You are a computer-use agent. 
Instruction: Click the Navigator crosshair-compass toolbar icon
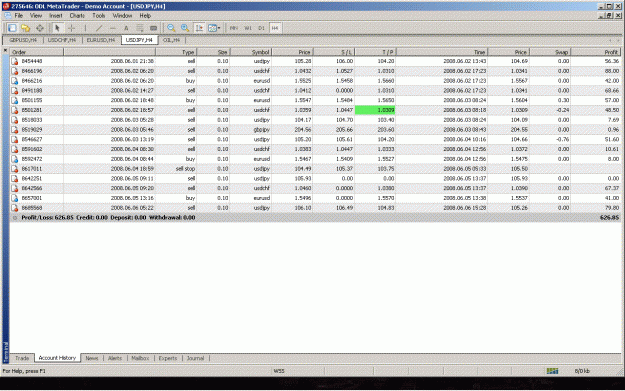click(40, 28)
